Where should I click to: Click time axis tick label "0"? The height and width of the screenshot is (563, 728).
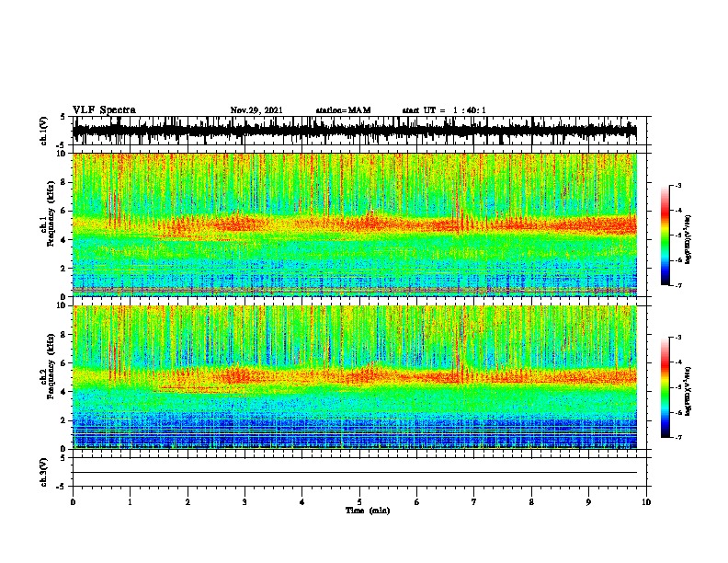tap(73, 502)
